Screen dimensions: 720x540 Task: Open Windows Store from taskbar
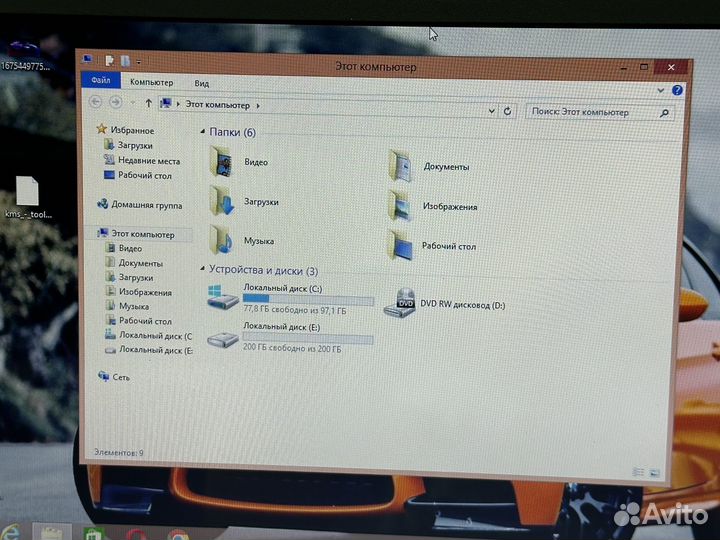[x=94, y=534]
